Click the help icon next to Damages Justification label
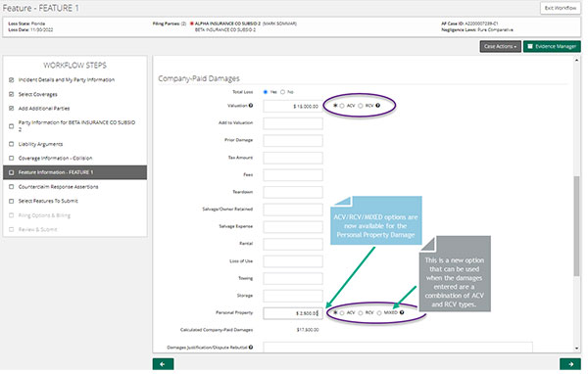Screen dimensions: 588x374 pos(251,348)
